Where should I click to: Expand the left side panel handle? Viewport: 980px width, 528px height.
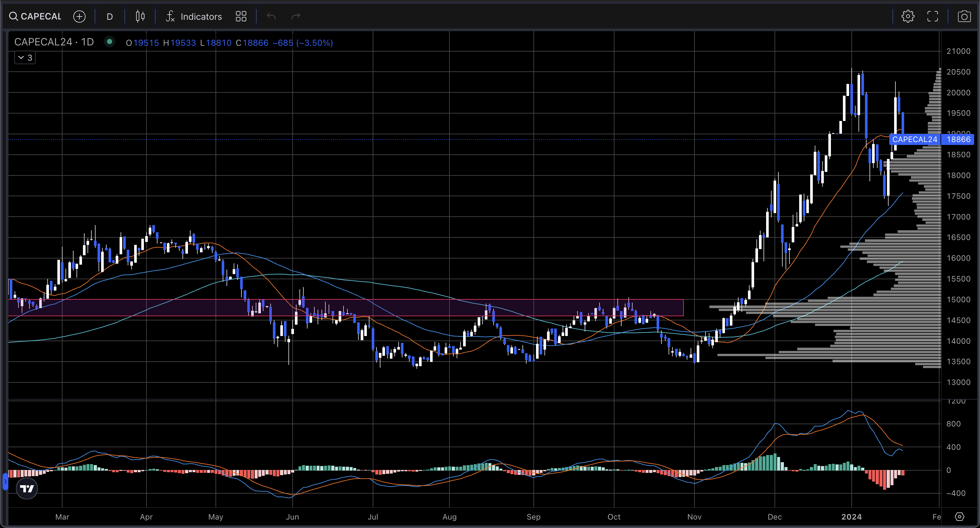[x=5, y=482]
